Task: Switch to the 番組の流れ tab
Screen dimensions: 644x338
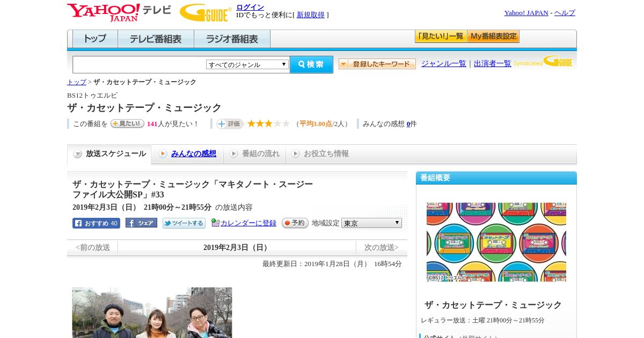Action: pyautogui.click(x=254, y=154)
